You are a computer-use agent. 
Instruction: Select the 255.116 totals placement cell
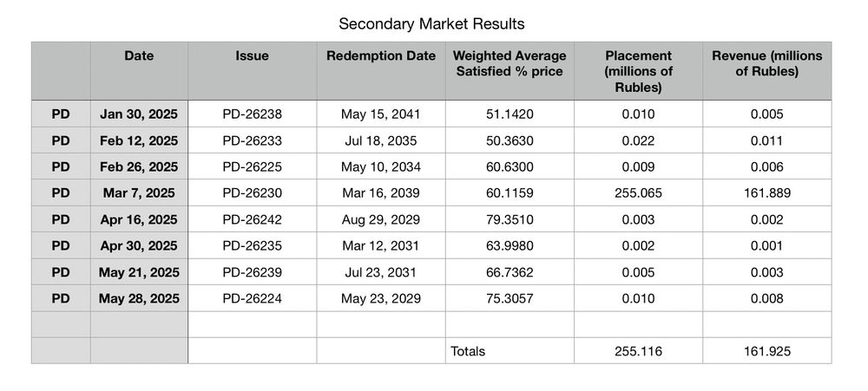[638, 350]
